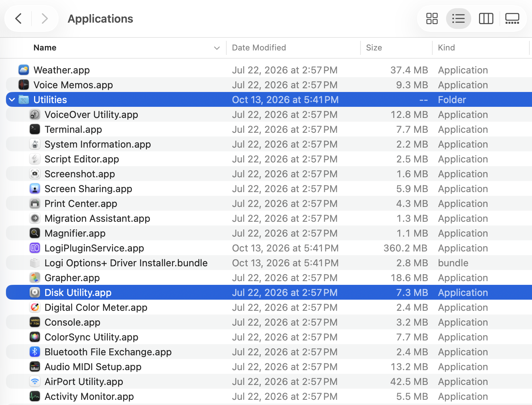The image size is (532, 405).
Task: Click the VoiceOver Utility app icon
Action: coord(35,114)
